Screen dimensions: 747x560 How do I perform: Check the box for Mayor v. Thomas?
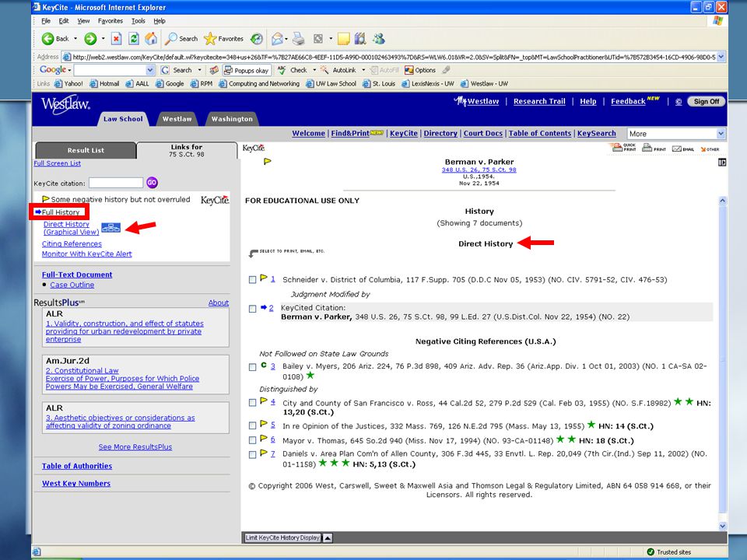252,440
